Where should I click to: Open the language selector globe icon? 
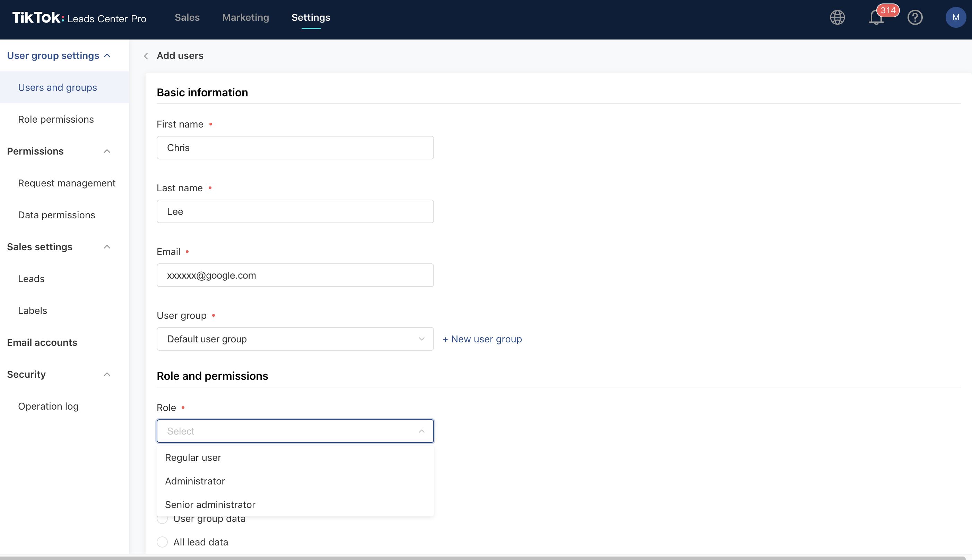838,17
